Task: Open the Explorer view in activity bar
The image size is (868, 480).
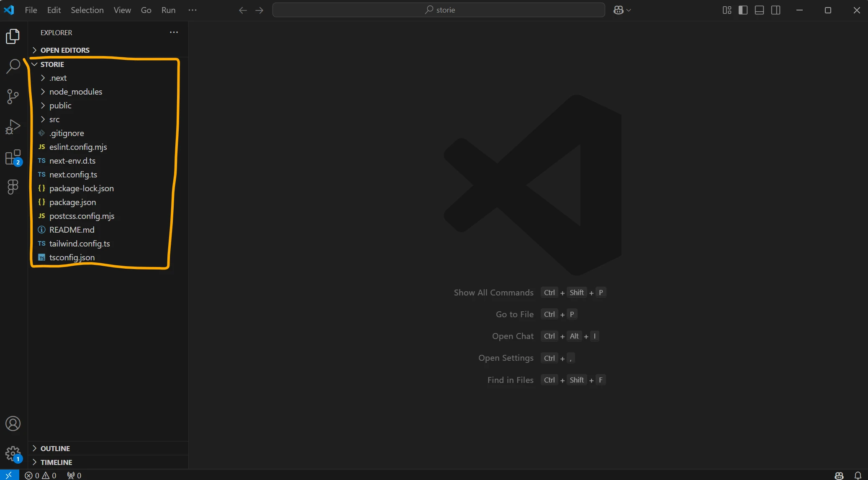Action: tap(13, 36)
